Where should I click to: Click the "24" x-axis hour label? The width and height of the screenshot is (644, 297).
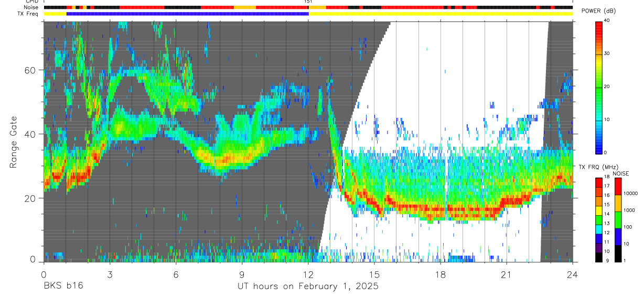pyautogui.click(x=572, y=274)
